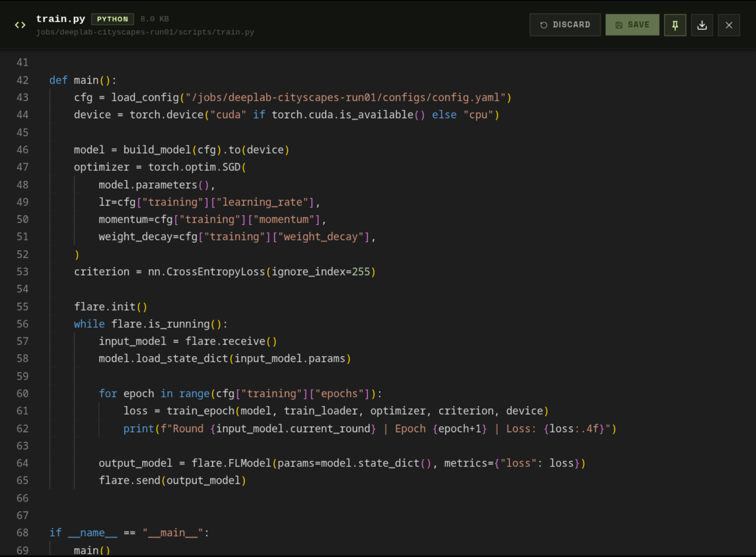Click the CrossEntropyLoss criterion line

click(x=225, y=272)
